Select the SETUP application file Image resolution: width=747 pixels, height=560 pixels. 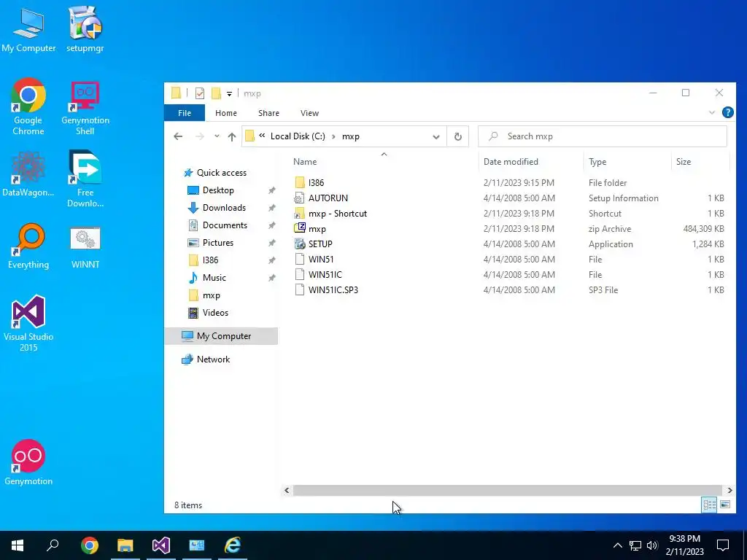[320, 244]
